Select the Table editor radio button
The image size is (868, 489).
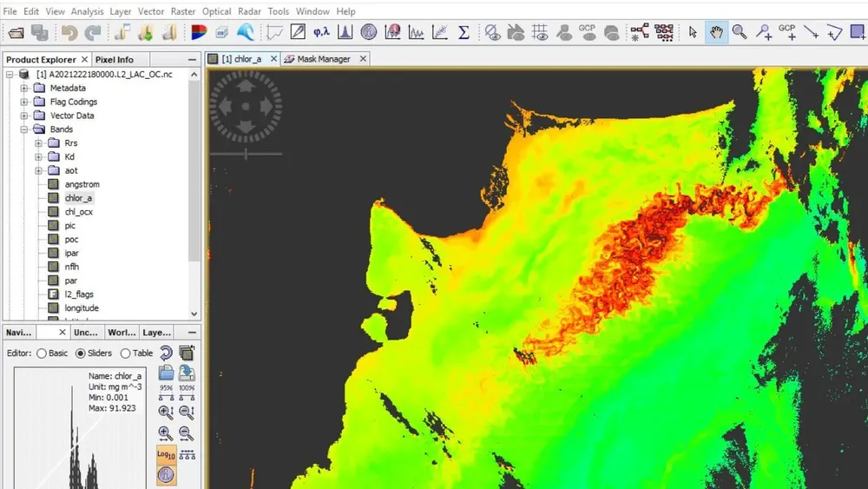click(x=126, y=354)
